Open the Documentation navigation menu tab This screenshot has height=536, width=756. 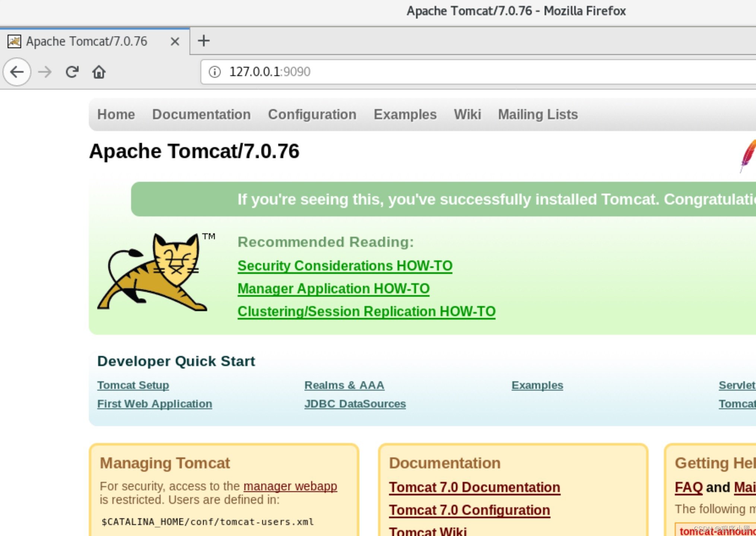pos(201,114)
